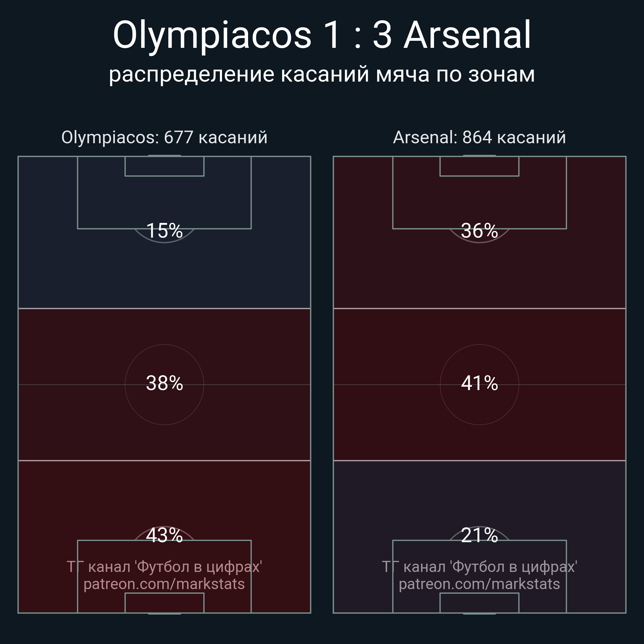Click the 15% label on Olympiacos pitch
Viewport: 644px width, 644px height.
click(164, 230)
